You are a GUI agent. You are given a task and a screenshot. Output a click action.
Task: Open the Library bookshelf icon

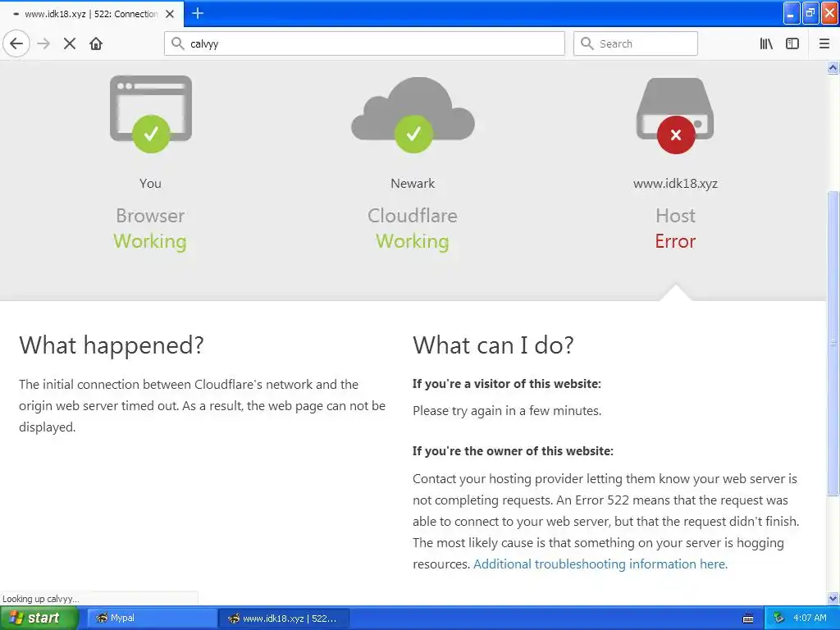766,43
